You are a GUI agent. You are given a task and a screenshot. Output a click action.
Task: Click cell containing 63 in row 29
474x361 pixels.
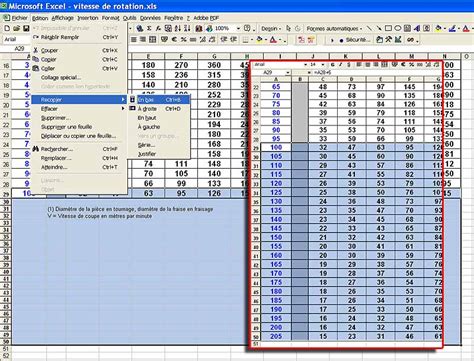[x=148, y=193]
